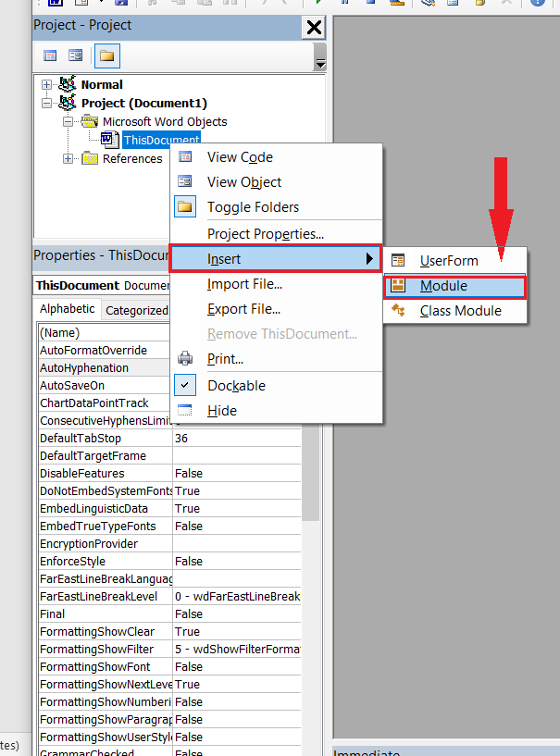
Task: Click the True value of DoNotEmbedSystemFonts
Action: point(236,490)
